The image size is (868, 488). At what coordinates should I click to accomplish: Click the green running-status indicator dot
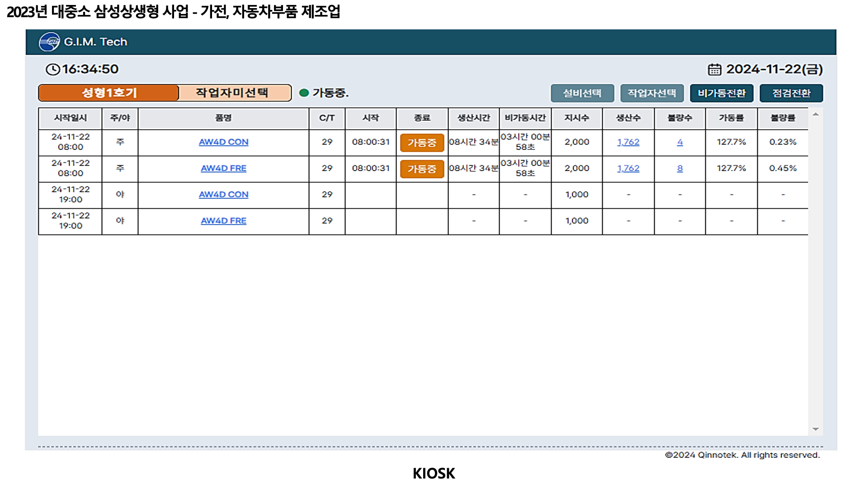(304, 93)
